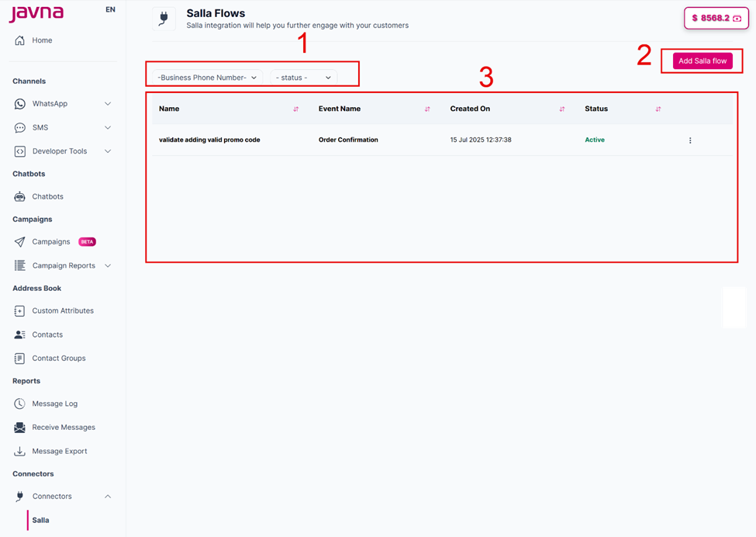Click the WhatsApp logo icon
The height and width of the screenshot is (537, 756).
19,104
